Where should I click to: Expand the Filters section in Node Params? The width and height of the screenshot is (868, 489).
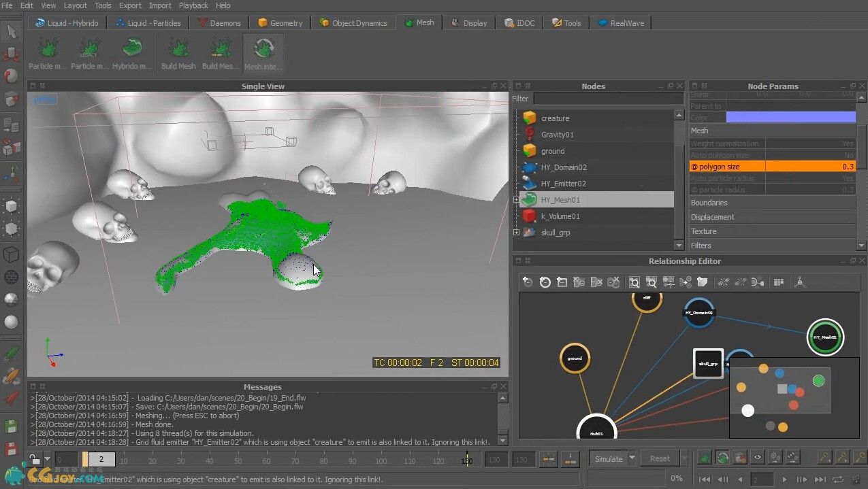click(772, 246)
